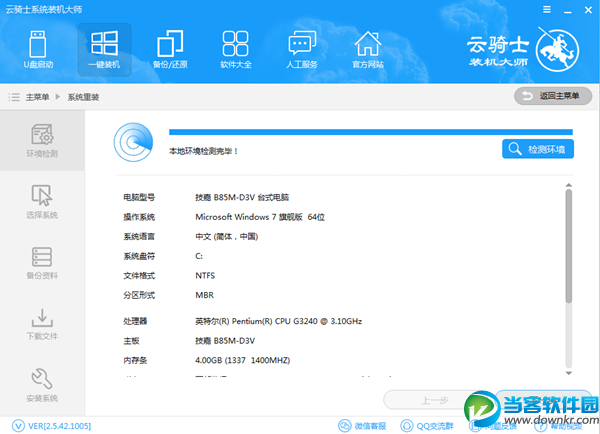Viewport: 600px width, 434px height.
Task: Minimize the 云骑士 window
Action: (568, 10)
